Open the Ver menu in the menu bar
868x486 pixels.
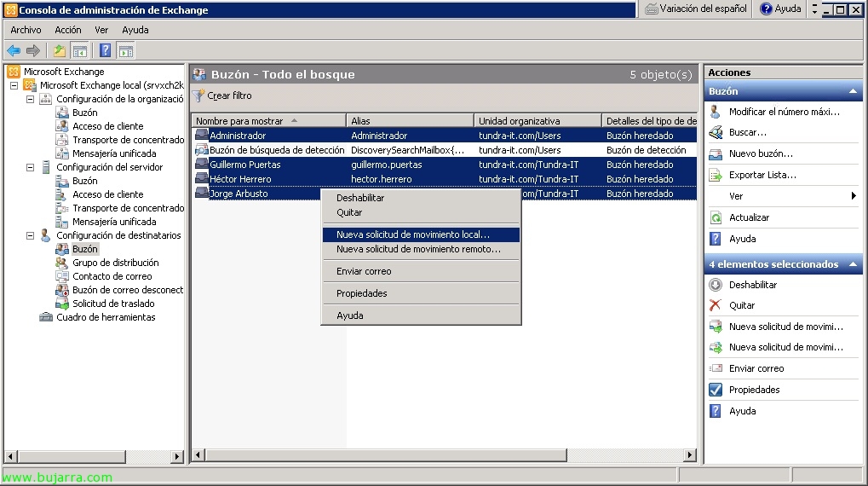(101, 30)
